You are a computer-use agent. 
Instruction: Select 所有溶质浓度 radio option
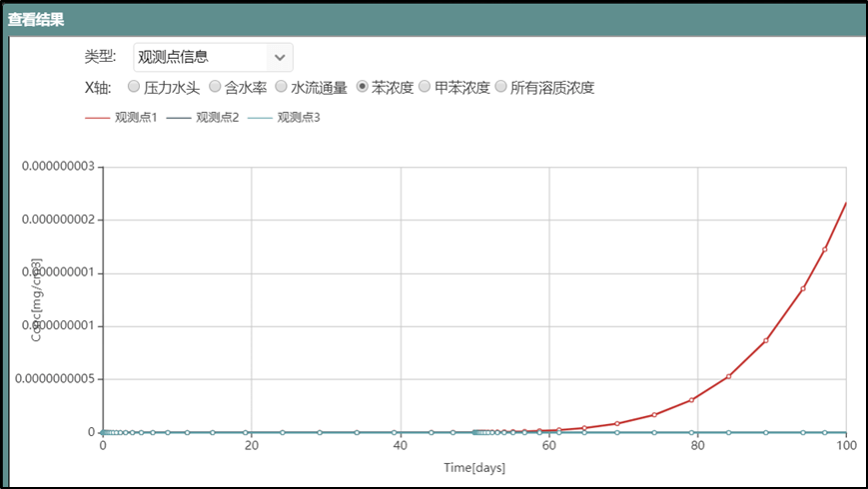[500, 87]
